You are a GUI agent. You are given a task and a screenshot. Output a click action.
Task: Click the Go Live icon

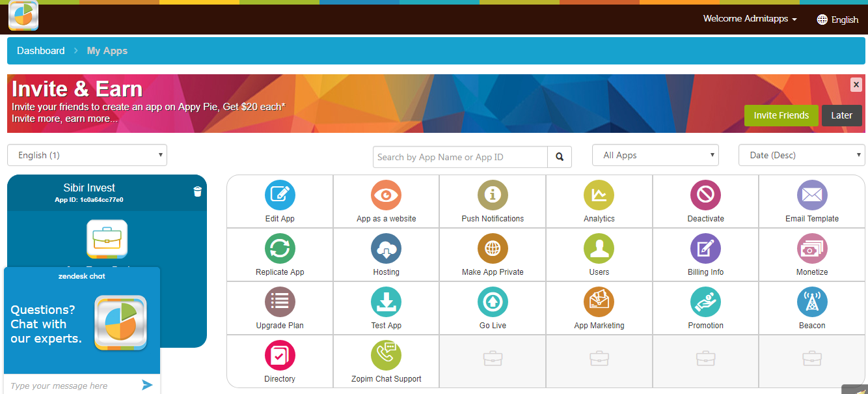click(493, 302)
